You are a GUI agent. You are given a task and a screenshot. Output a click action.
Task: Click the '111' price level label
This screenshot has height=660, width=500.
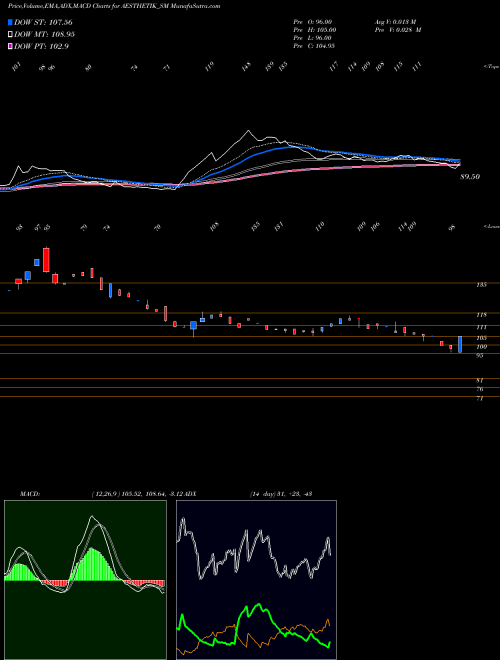[482, 327]
